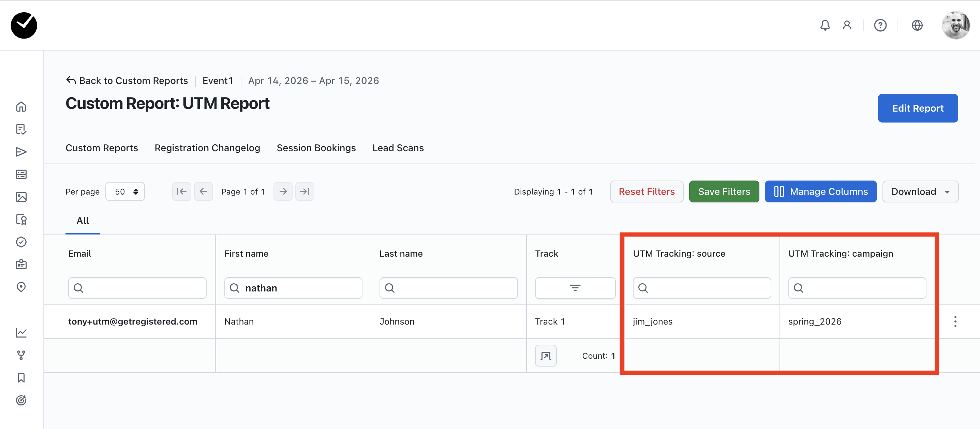Open the help question mark icon

(880, 25)
